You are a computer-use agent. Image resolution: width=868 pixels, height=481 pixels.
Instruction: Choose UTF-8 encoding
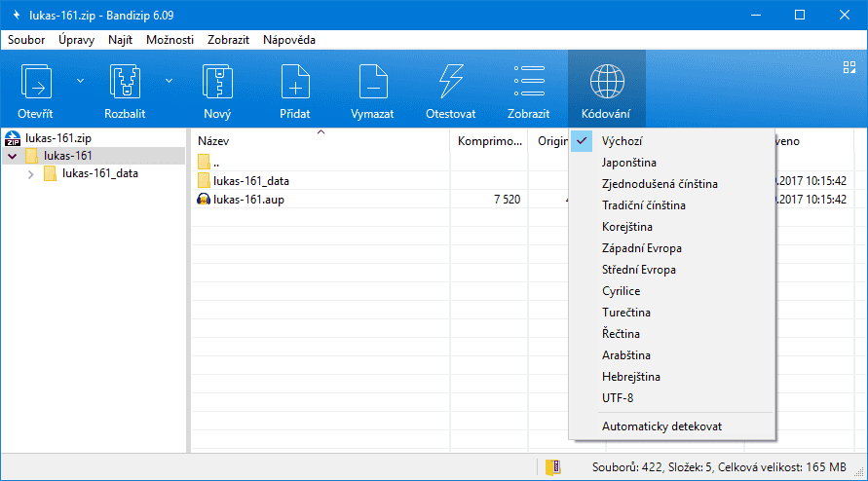click(x=672, y=398)
